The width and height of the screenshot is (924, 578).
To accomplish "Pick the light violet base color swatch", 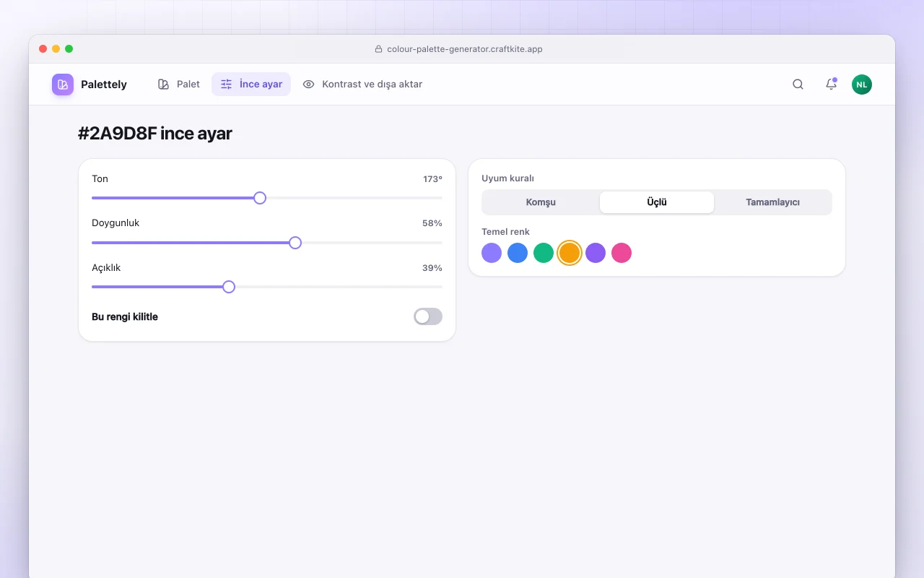I will point(492,253).
